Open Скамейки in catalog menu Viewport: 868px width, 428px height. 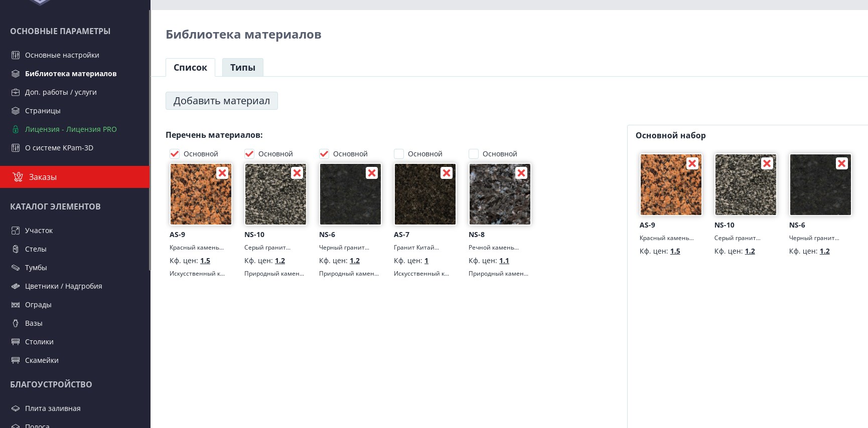(42, 360)
